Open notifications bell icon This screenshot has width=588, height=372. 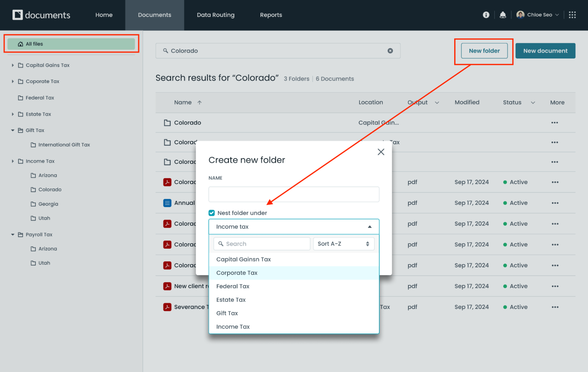pos(503,15)
